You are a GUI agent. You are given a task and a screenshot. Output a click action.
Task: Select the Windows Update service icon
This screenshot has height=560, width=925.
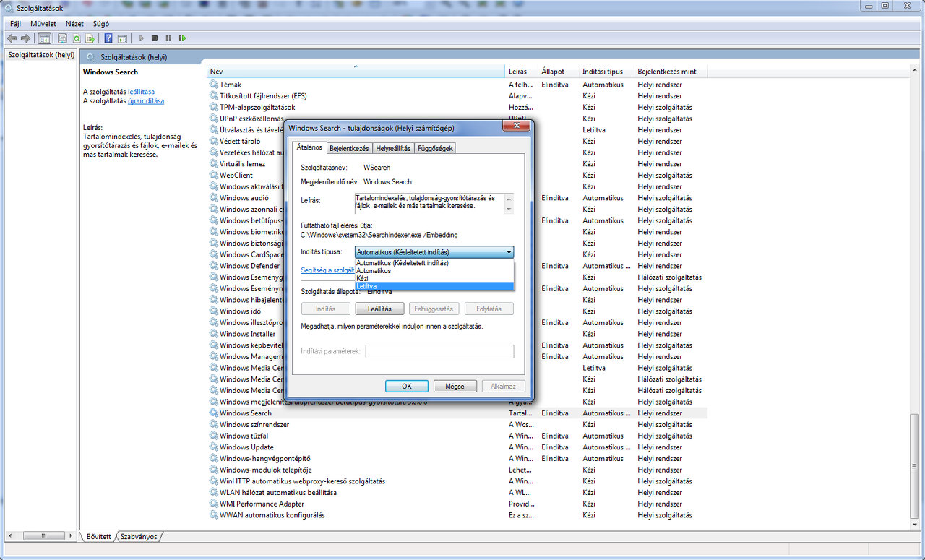point(214,447)
